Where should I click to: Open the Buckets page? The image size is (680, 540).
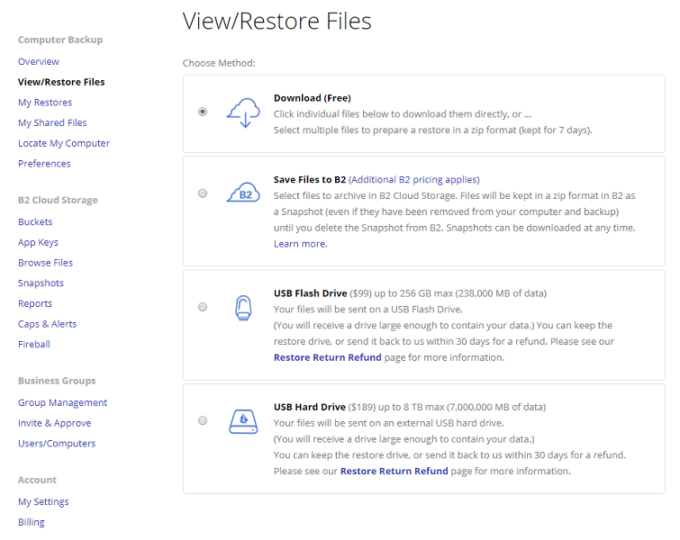coord(35,222)
